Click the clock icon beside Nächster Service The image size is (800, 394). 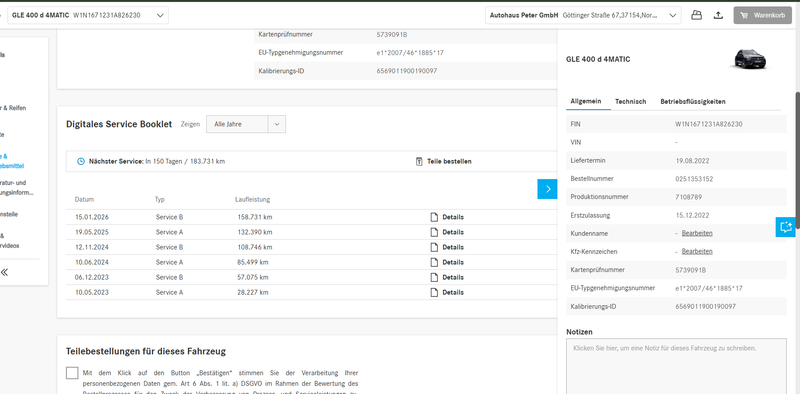point(81,161)
